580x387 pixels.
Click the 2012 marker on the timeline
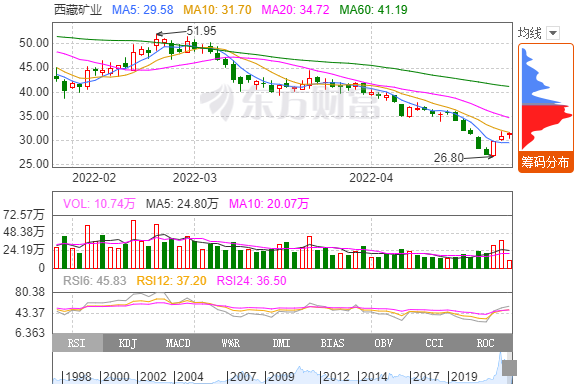click(x=336, y=377)
